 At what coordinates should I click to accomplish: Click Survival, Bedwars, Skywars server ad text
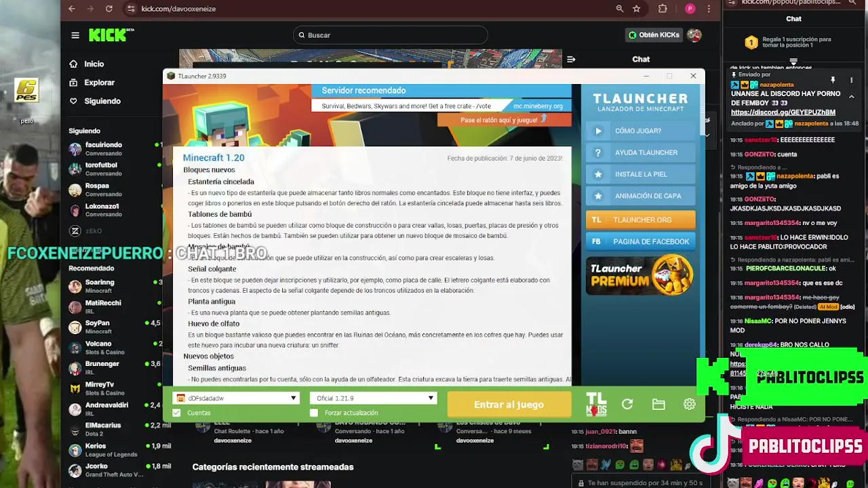click(406, 106)
